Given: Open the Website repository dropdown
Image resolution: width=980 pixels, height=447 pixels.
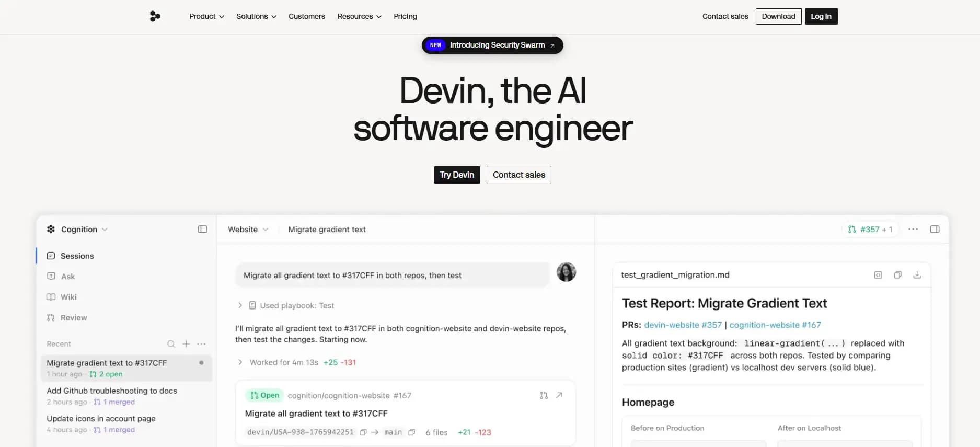Looking at the screenshot, I should coord(248,230).
